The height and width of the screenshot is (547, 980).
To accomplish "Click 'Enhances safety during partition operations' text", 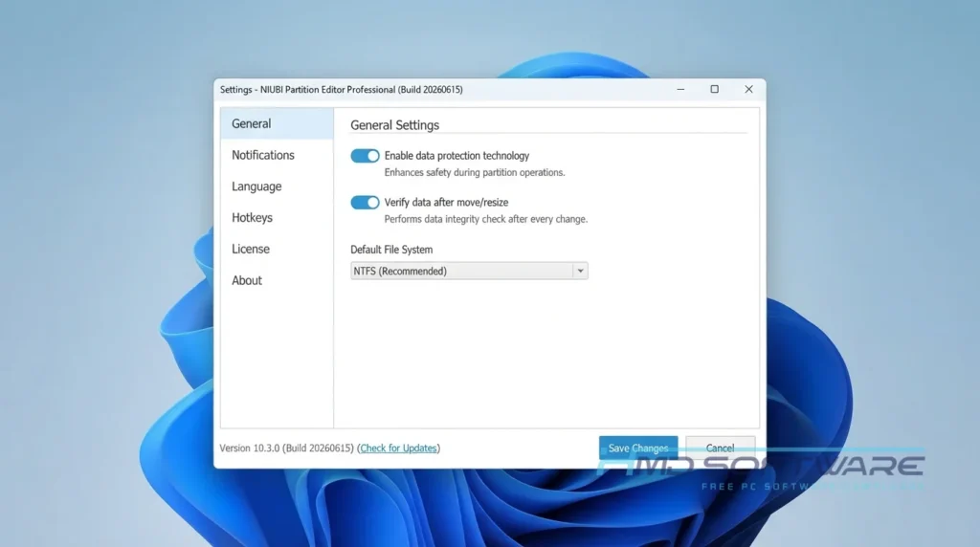I will tap(475, 172).
